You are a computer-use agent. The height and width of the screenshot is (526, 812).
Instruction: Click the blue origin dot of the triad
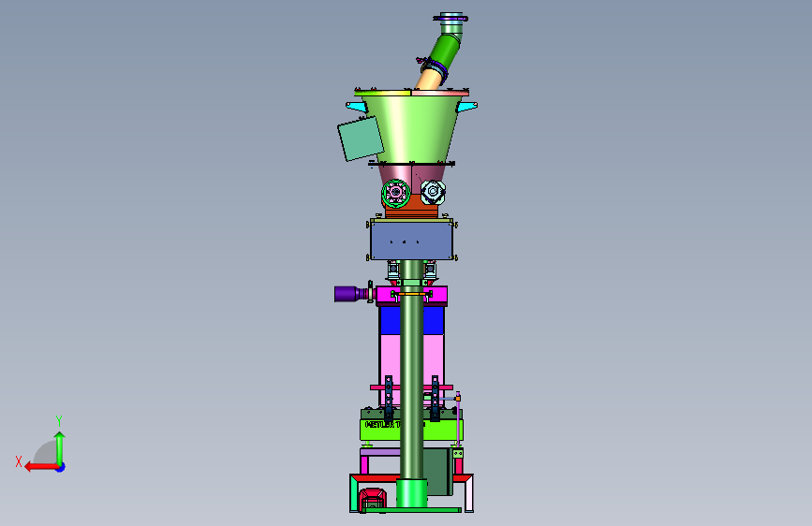(x=61, y=467)
